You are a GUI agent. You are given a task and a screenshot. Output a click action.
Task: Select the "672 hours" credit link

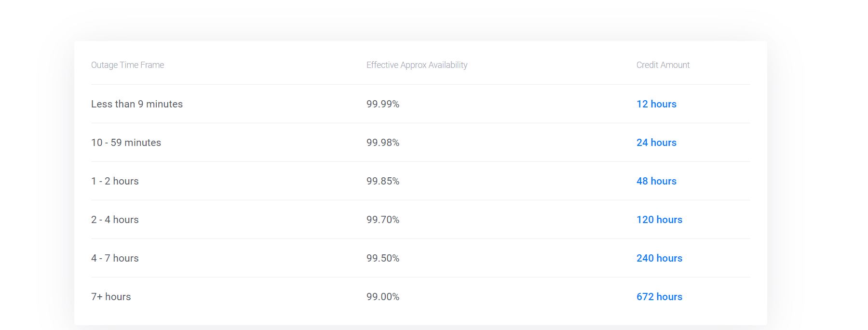click(x=659, y=297)
